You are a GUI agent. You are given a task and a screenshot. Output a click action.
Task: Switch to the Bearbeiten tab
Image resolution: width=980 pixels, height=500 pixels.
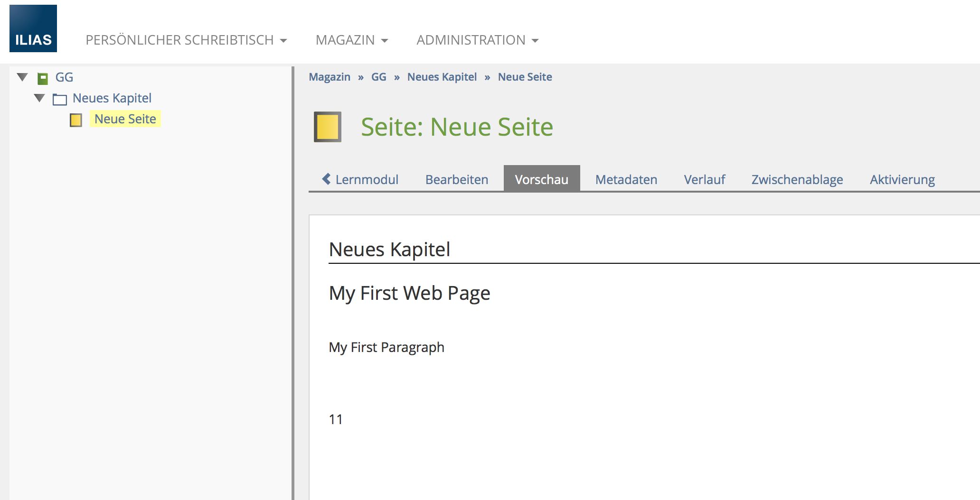pos(456,180)
